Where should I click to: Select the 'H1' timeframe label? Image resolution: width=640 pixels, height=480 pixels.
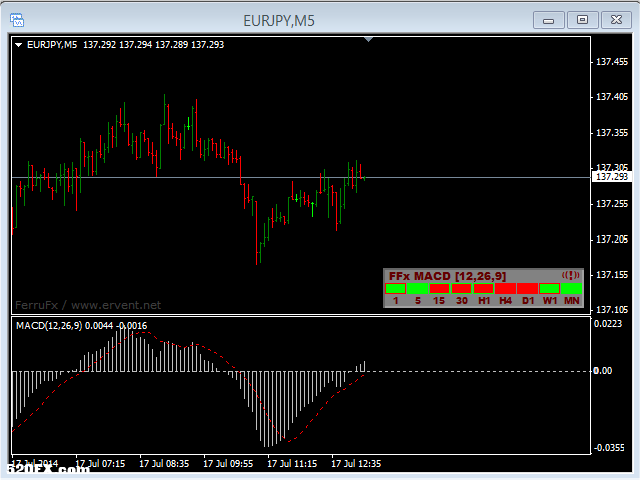(484, 301)
